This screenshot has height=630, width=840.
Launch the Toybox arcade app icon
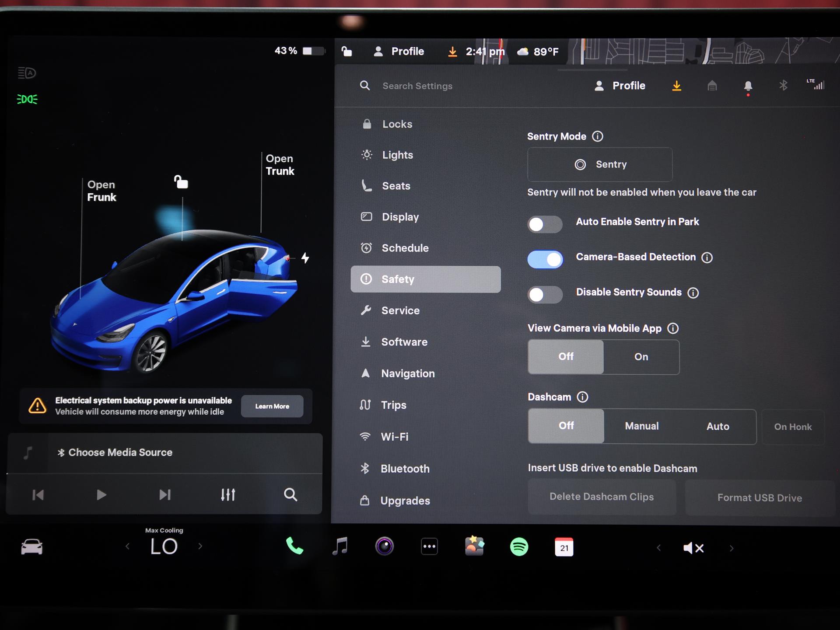coord(474,546)
